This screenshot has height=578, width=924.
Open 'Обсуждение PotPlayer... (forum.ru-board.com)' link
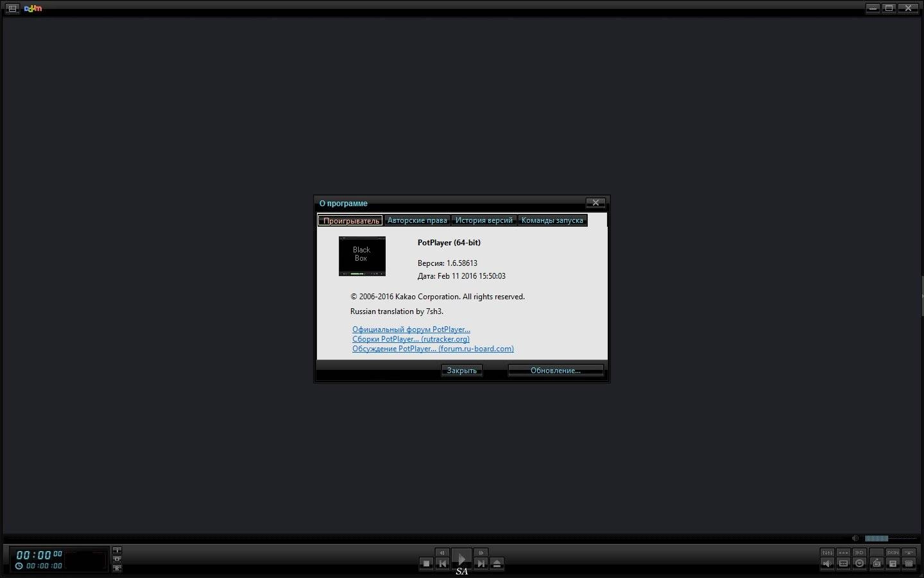[433, 349]
